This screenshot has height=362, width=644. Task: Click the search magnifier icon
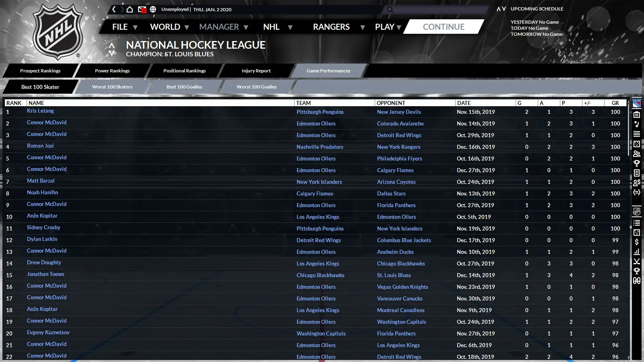click(x=390, y=10)
